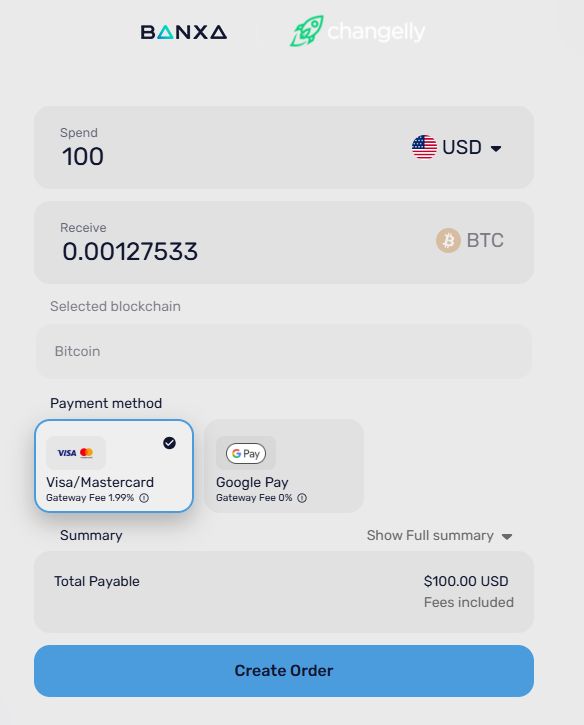
Task: Click the Show Full summary chevron arrow
Action: tap(507, 536)
